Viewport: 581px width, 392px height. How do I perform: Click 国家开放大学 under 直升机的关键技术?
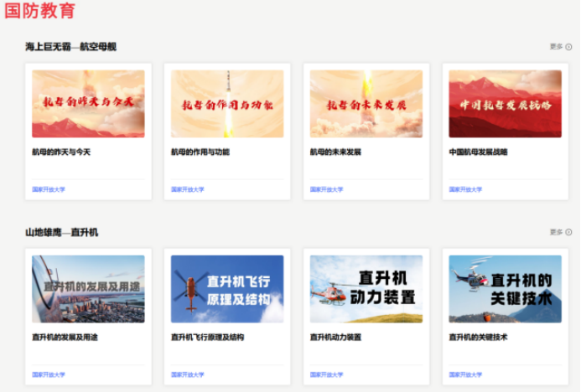coord(465,374)
